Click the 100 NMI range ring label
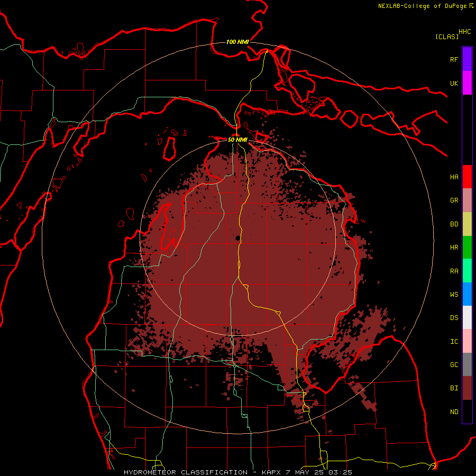This screenshot has width=476, height=476. (x=237, y=42)
